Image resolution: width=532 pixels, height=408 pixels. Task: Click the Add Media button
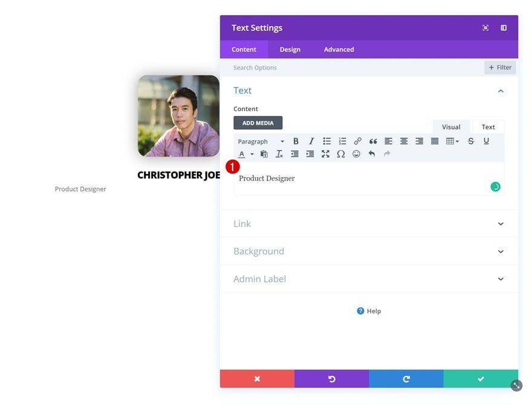tap(258, 123)
